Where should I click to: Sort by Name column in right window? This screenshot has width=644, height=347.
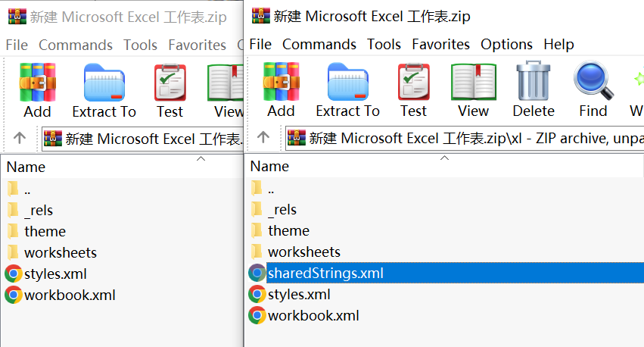[445, 166]
